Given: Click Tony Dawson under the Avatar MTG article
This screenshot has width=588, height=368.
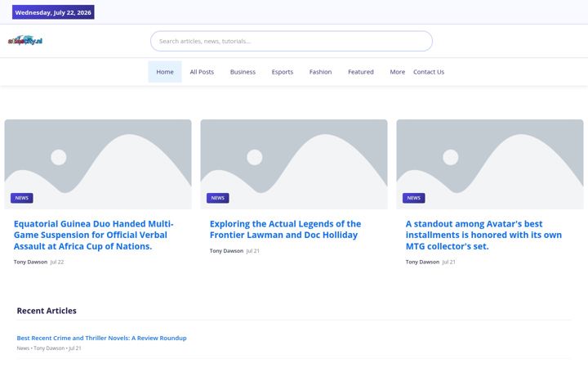Looking at the screenshot, I should [422, 263].
